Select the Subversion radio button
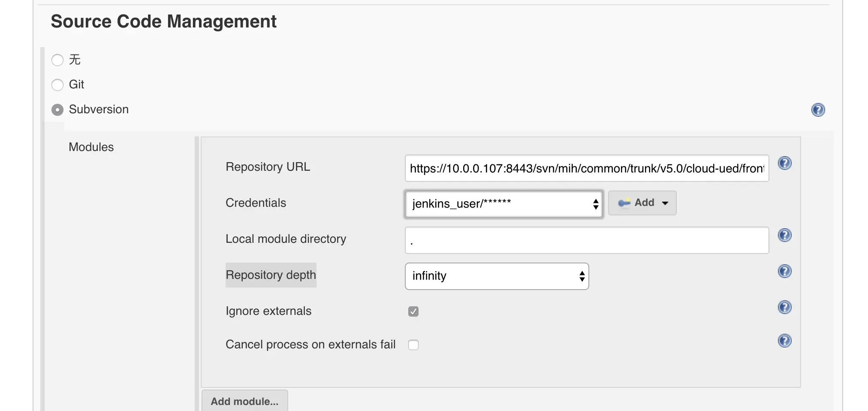868x411 pixels. [x=57, y=110]
